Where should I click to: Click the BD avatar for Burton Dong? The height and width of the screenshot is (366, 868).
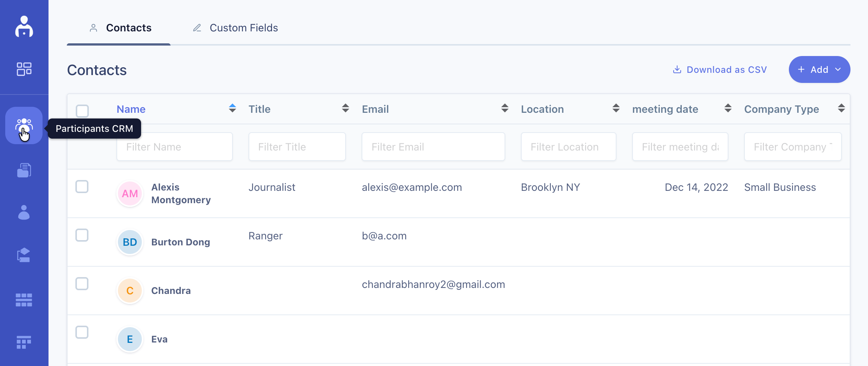[130, 242]
